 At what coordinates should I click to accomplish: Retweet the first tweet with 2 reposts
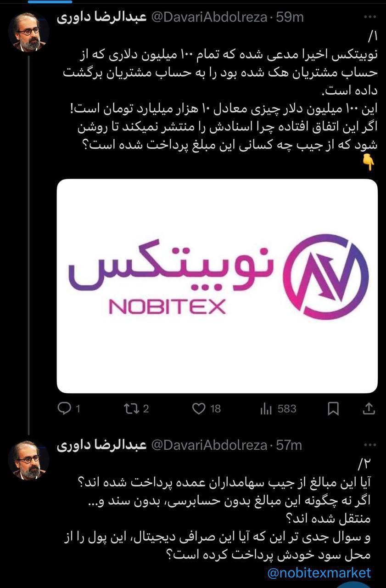point(136,408)
